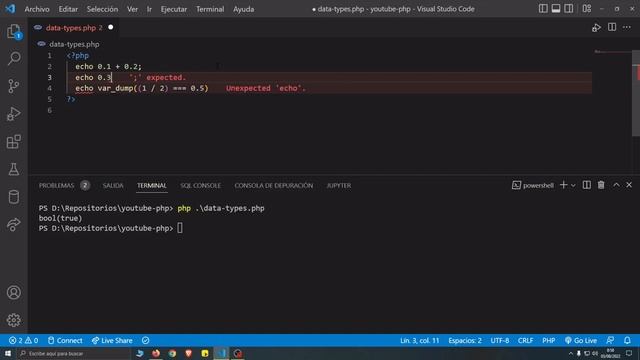
Task: Toggle bottom panel layout button
Action: point(556,9)
